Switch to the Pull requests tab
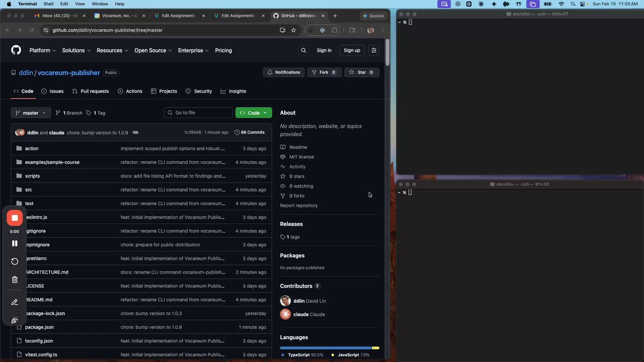This screenshot has height=362, width=644. pos(91,92)
